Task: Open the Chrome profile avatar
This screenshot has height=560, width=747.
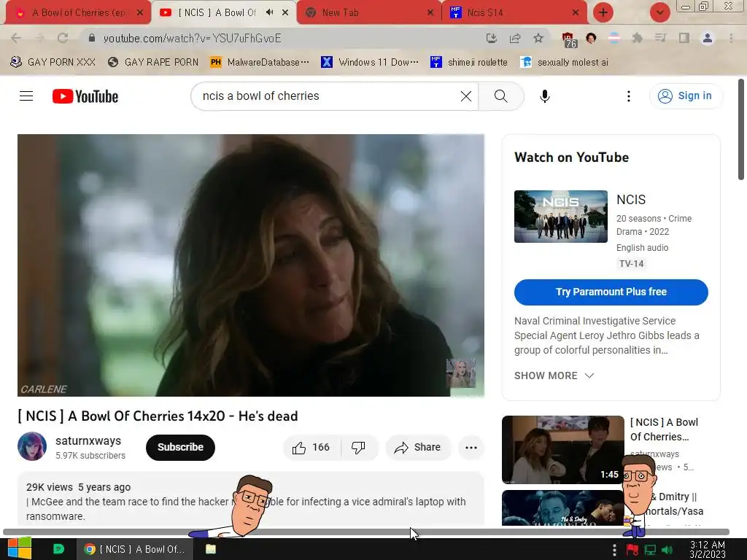Action: 708,38
